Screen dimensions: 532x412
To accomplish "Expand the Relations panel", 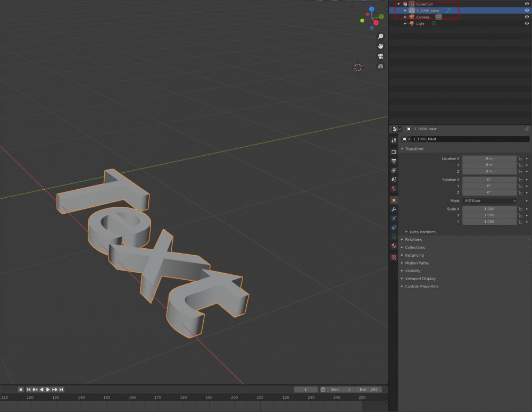I will (x=413, y=240).
